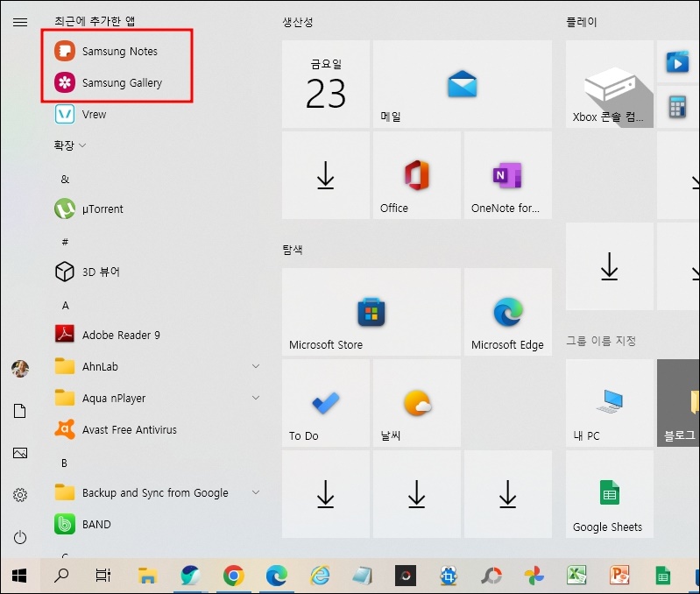Viewport: 700px width, 594px height.
Task: Expand the AhnLab folder chevron
Action: [x=256, y=366]
